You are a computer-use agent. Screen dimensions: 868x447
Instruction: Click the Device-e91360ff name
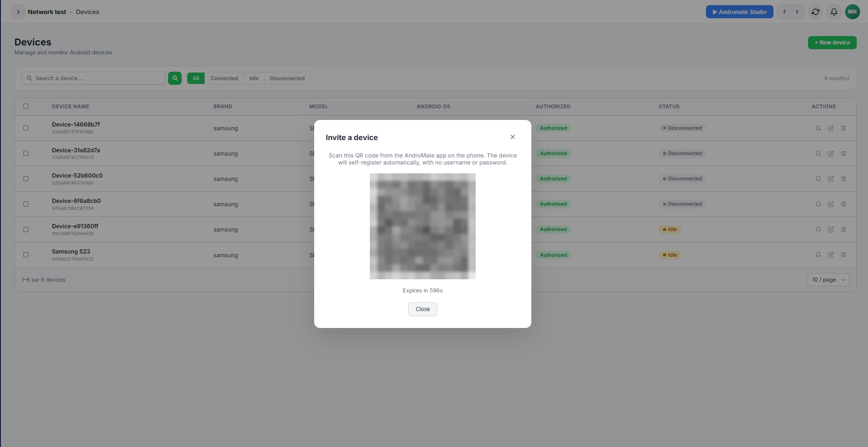[x=75, y=226]
